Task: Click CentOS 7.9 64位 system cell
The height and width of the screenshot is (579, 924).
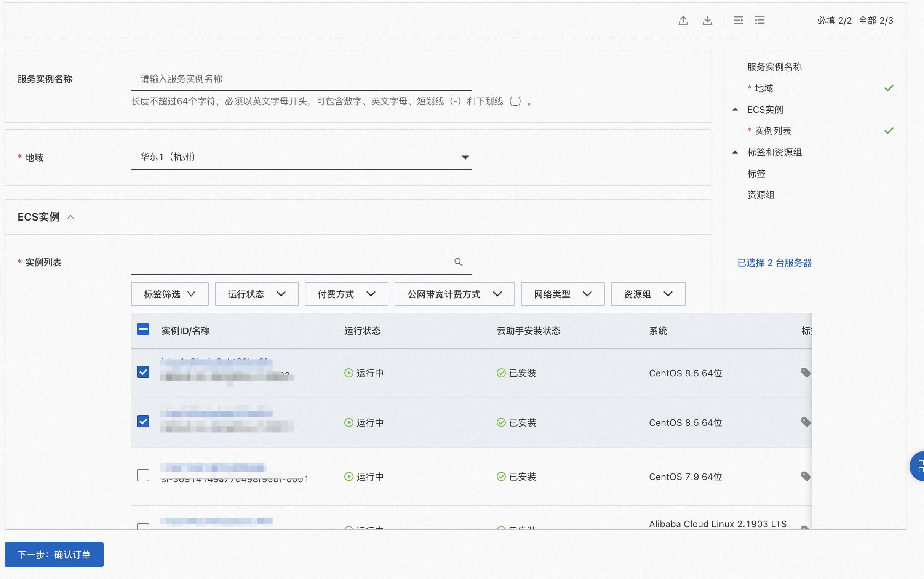Action: pyautogui.click(x=686, y=477)
